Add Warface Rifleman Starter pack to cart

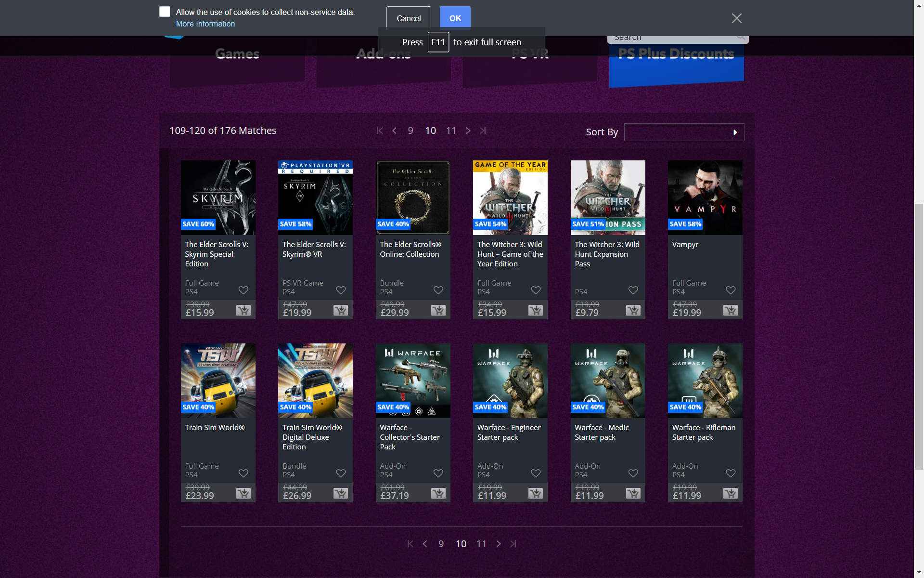(731, 493)
